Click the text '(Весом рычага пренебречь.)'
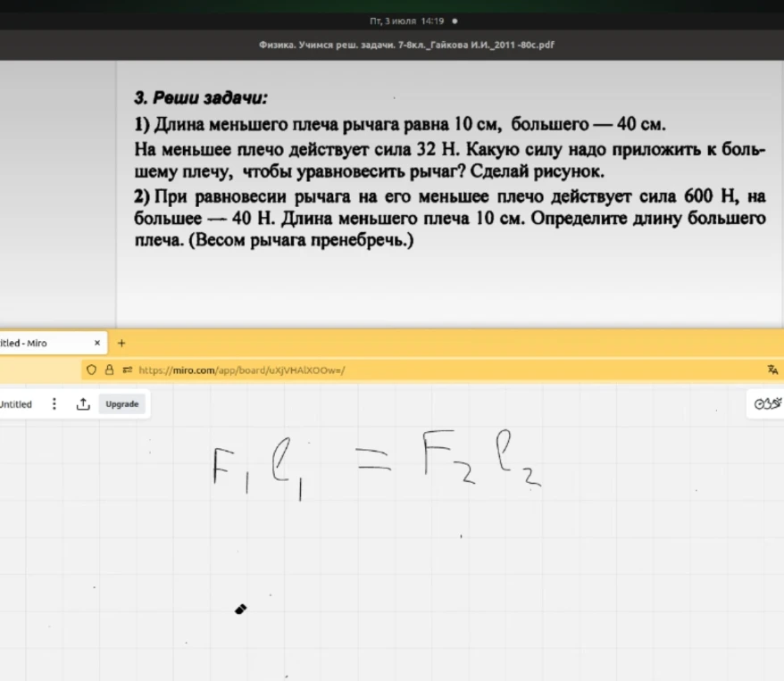Viewport: 784px width, 681px height. (301, 240)
